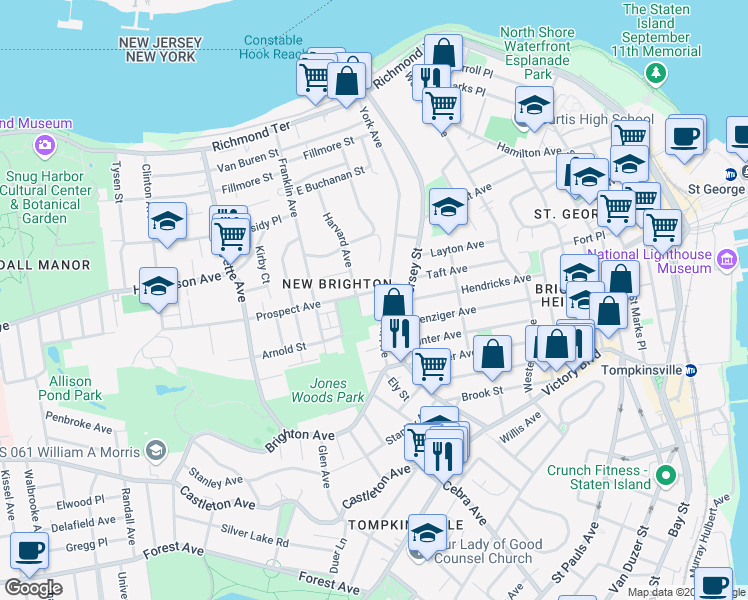Click the PS 061 William A Morris school icon
The image size is (748, 600).
pyautogui.click(x=155, y=451)
